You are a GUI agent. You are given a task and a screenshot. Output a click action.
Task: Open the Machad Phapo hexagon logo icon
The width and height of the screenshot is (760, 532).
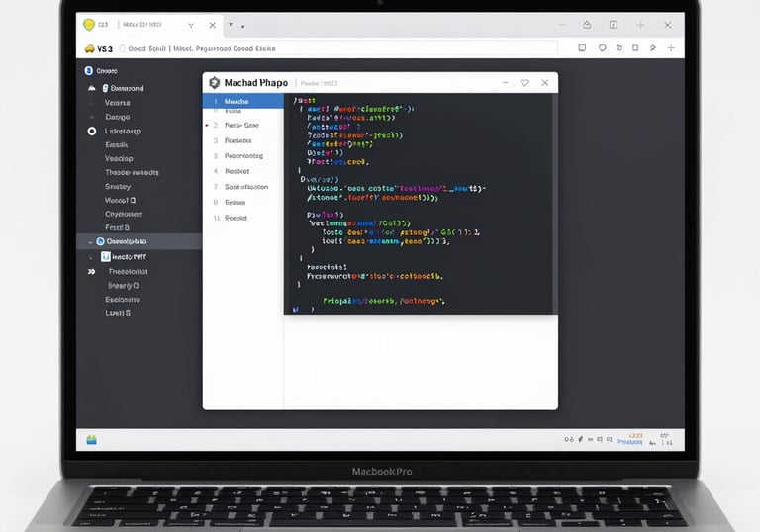click(214, 83)
